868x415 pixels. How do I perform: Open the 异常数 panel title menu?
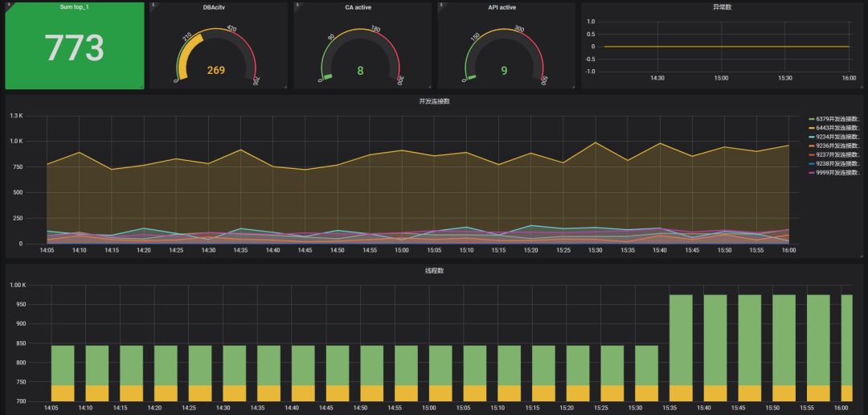721,8
